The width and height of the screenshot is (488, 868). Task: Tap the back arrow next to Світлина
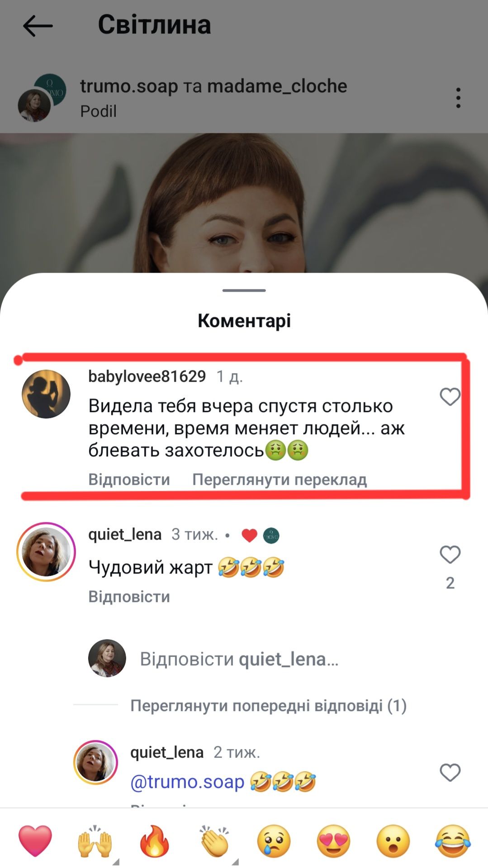[x=38, y=25]
